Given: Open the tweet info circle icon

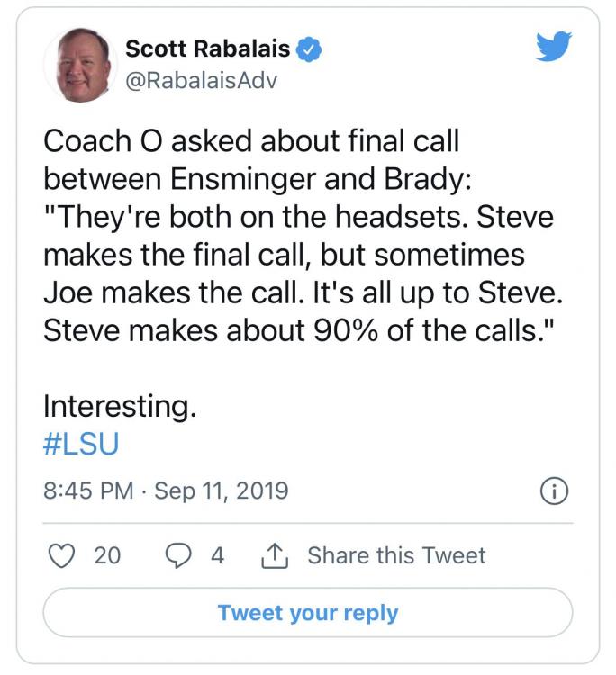Looking at the screenshot, I should 553,491.
